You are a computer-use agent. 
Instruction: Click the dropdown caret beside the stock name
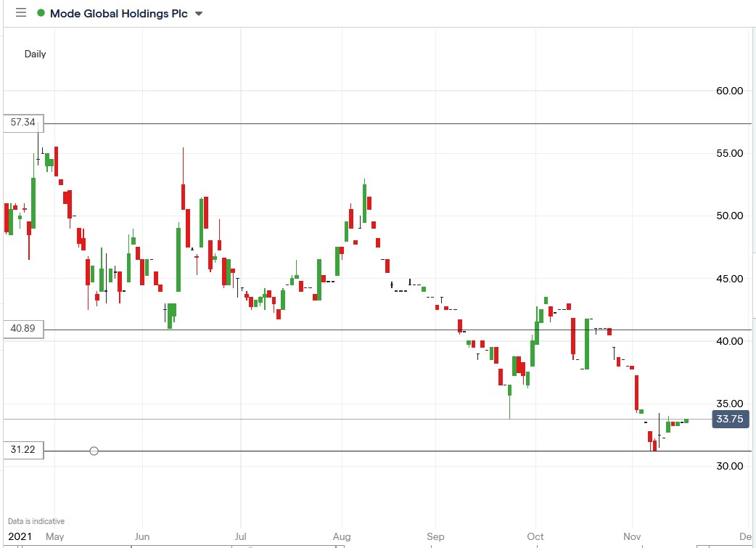tap(198, 13)
